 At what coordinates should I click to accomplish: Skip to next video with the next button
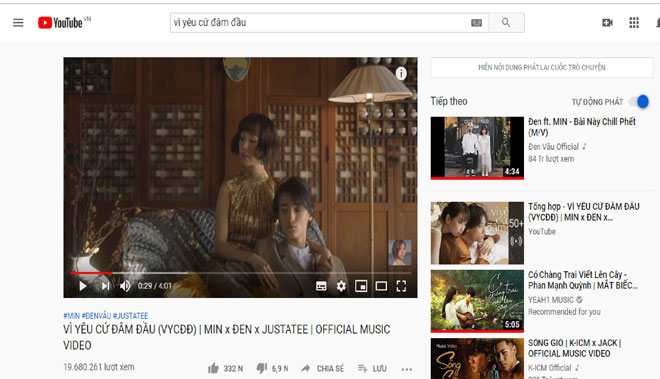[x=105, y=286]
